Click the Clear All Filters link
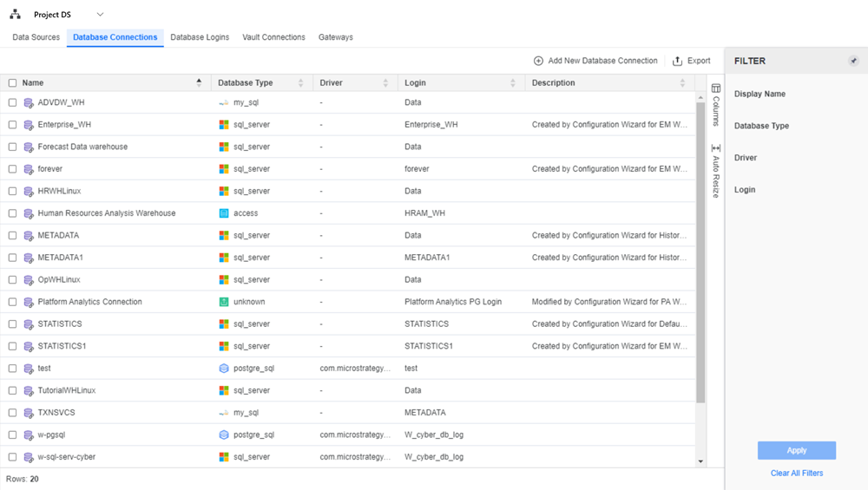The image size is (868, 490). click(x=797, y=474)
